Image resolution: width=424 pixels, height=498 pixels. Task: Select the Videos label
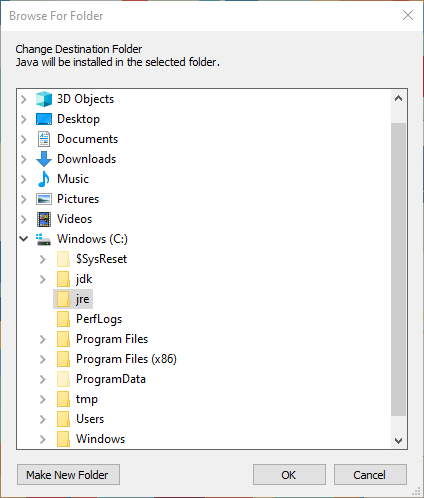pyautogui.click(x=75, y=219)
